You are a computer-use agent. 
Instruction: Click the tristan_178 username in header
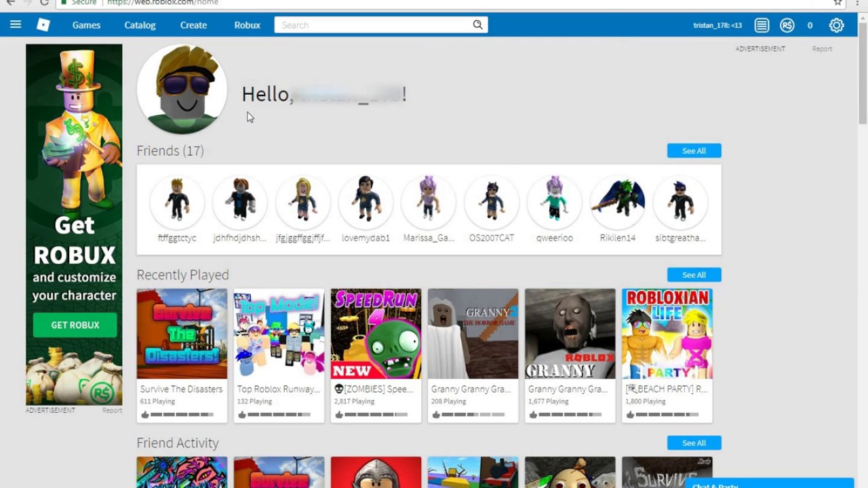pyautogui.click(x=717, y=25)
